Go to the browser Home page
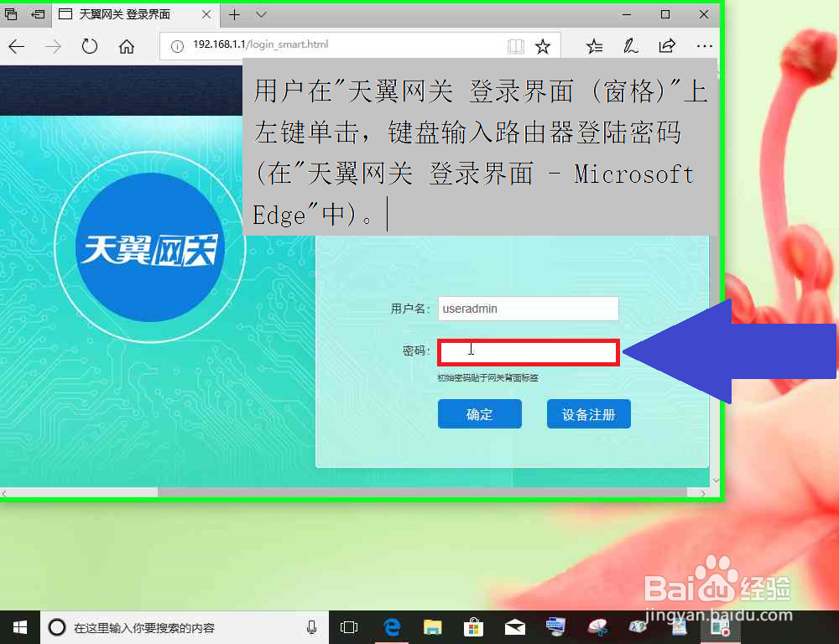The height and width of the screenshot is (644, 839). (127, 46)
